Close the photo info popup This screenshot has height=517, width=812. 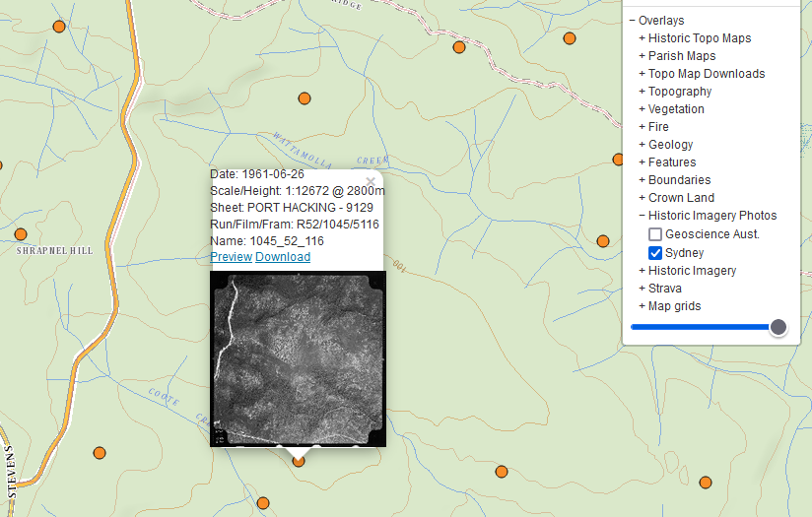(x=371, y=181)
